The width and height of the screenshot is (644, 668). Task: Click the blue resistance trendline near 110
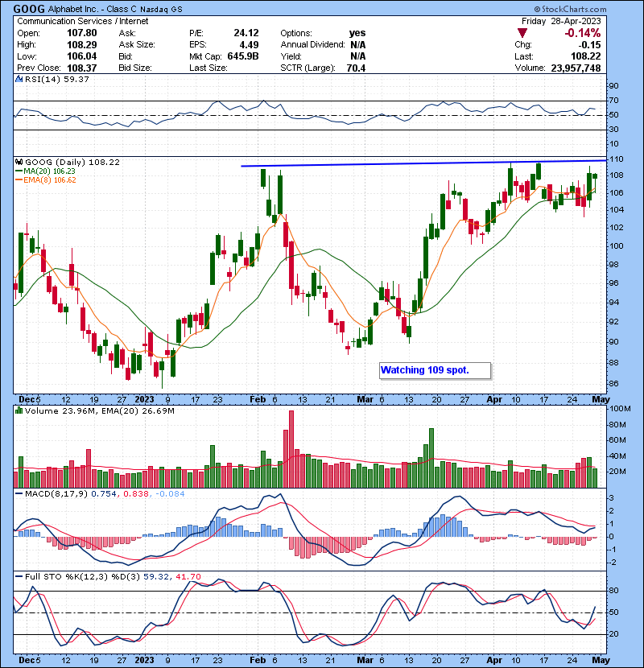[423, 163]
